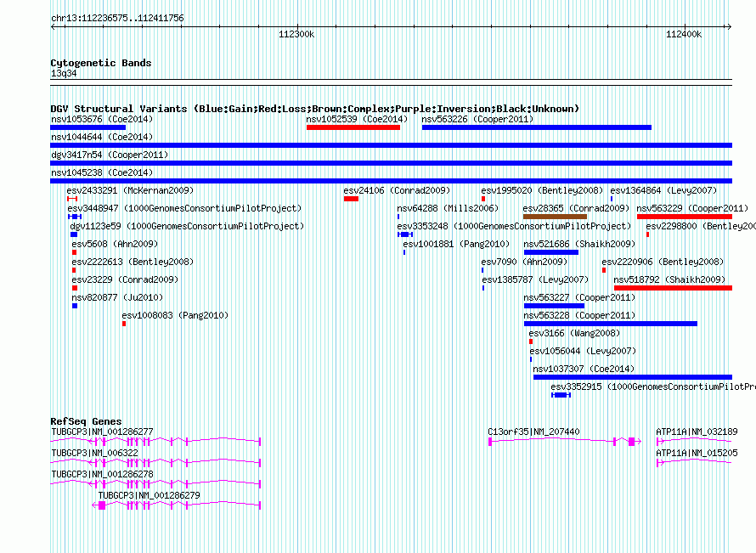Click the dgv3417n54 (Cooper2011) label
The width and height of the screenshot is (756, 553).
pos(110,155)
